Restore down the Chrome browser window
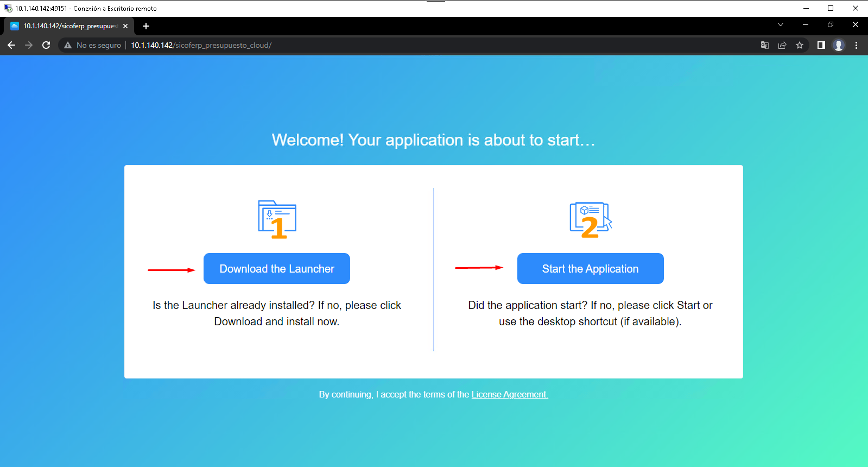The image size is (868, 467). click(x=831, y=24)
